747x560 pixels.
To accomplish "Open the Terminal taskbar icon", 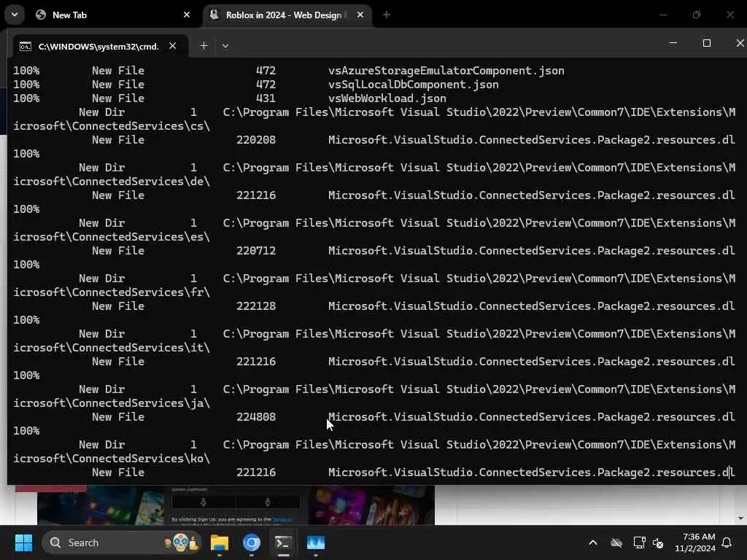I will click(x=283, y=542).
